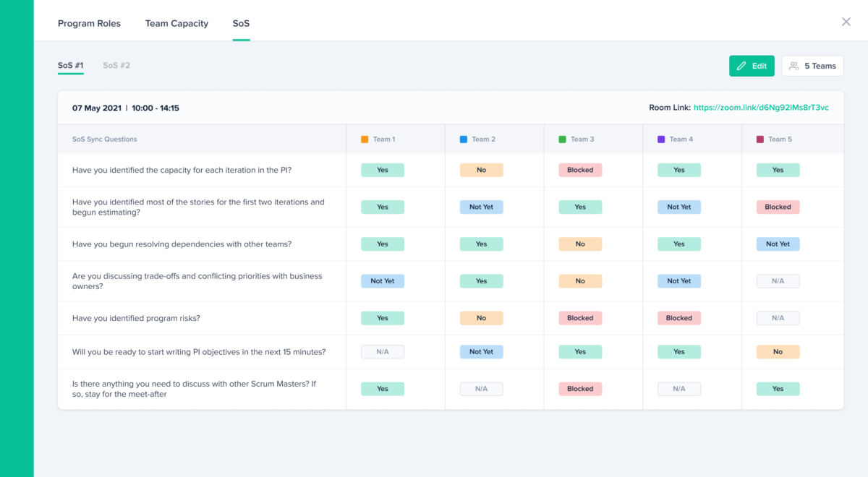Close the panel with the X icon
The height and width of the screenshot is (477, 868).
[846, 22]
